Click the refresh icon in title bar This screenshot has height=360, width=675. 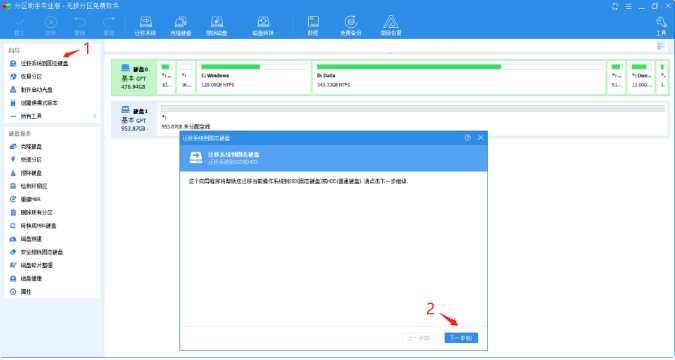coord(615,6)
